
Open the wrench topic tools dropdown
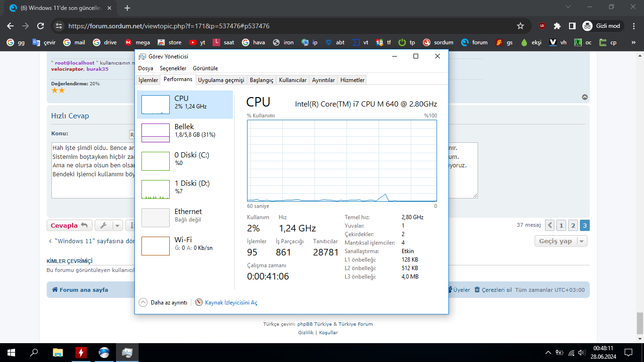[109, 225]
